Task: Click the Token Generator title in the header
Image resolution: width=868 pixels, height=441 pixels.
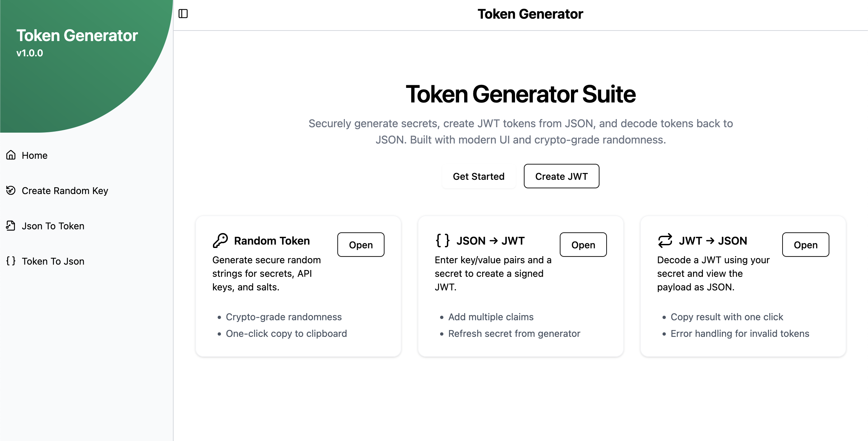Action: click(x=530, y=14)
